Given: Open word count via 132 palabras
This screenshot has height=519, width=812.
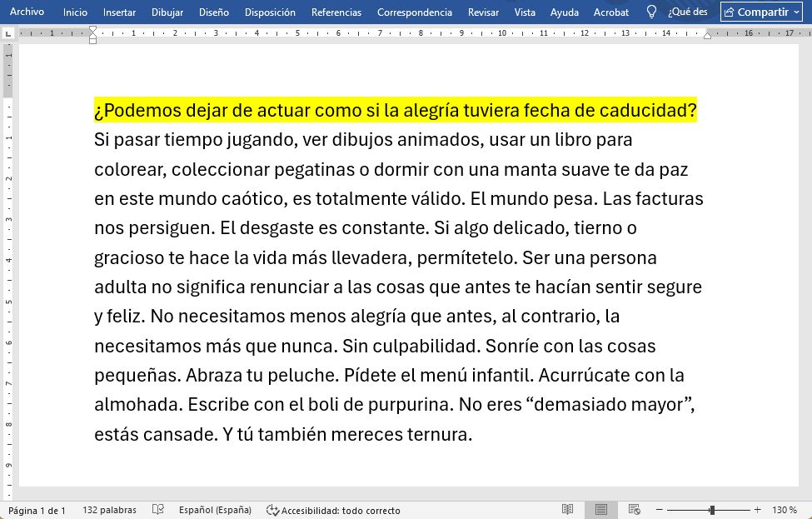Looking at the screenshot, I should [108, 509].
